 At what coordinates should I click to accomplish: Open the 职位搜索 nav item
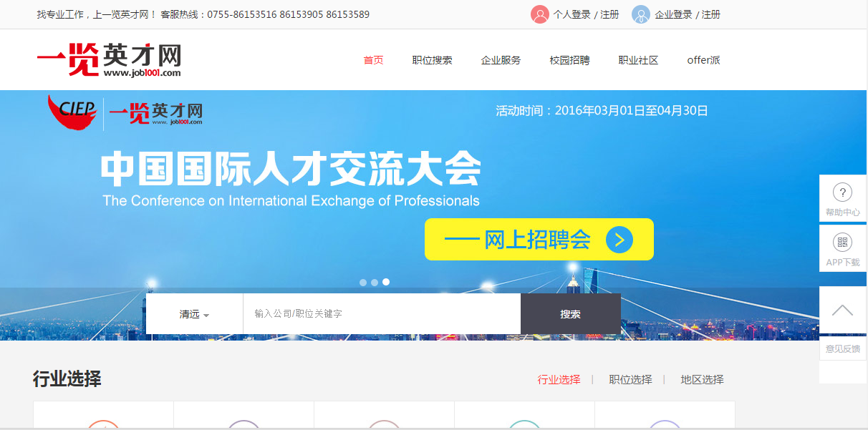[x=432, y=60]
